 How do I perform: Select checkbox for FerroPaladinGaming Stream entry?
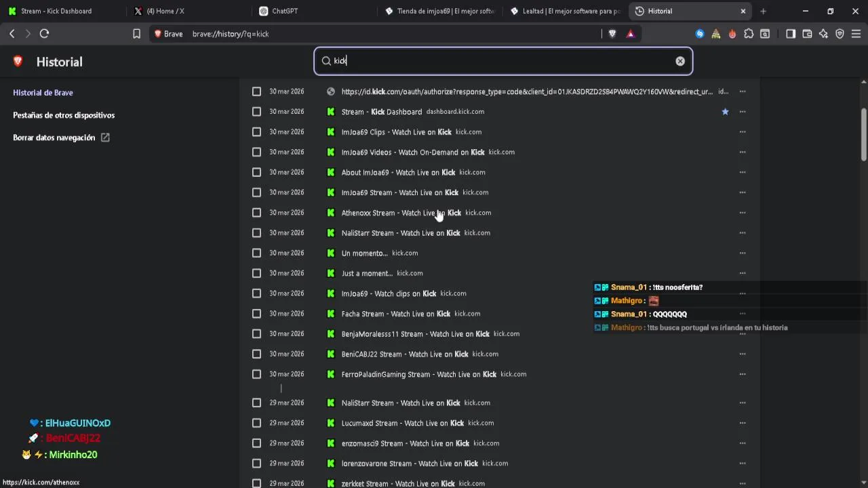pyautogui.click(x=256, y=374)
